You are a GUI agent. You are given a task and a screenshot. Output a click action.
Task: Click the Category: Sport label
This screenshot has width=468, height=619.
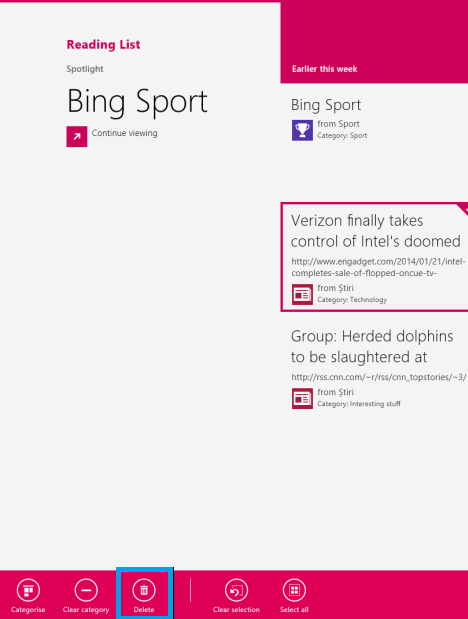click(342, 135)
